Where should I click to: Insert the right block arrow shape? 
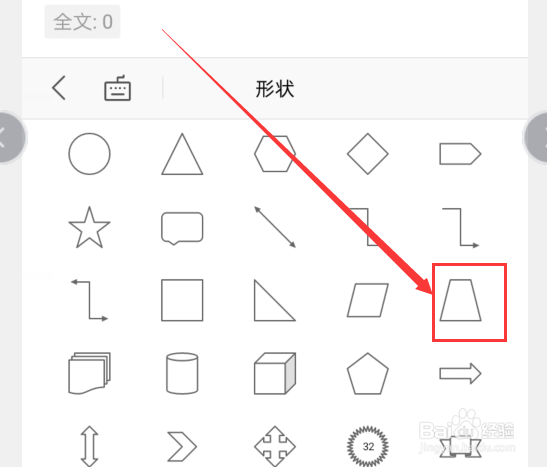point(460,374)
